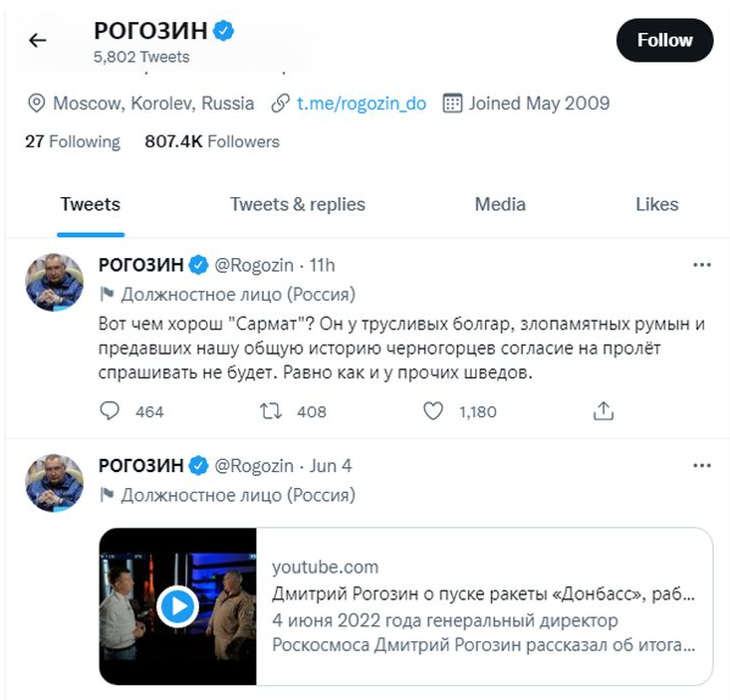The image size is (730, 700).
Task: Open the youtube.com link card text
Action: [484, 605]
